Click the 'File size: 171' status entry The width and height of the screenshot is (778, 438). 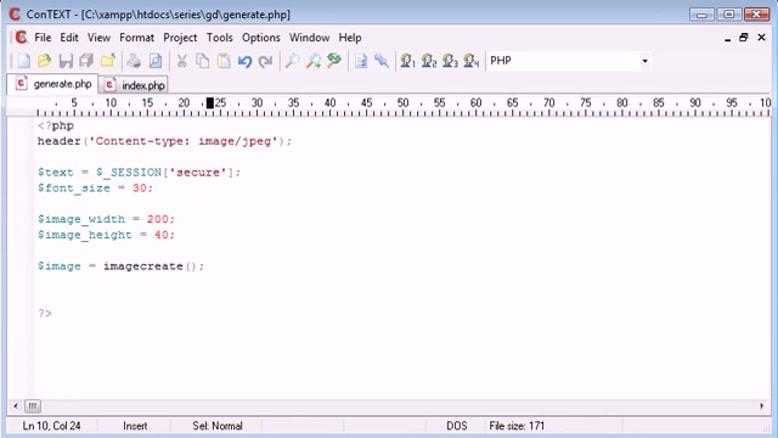(517, 426)
